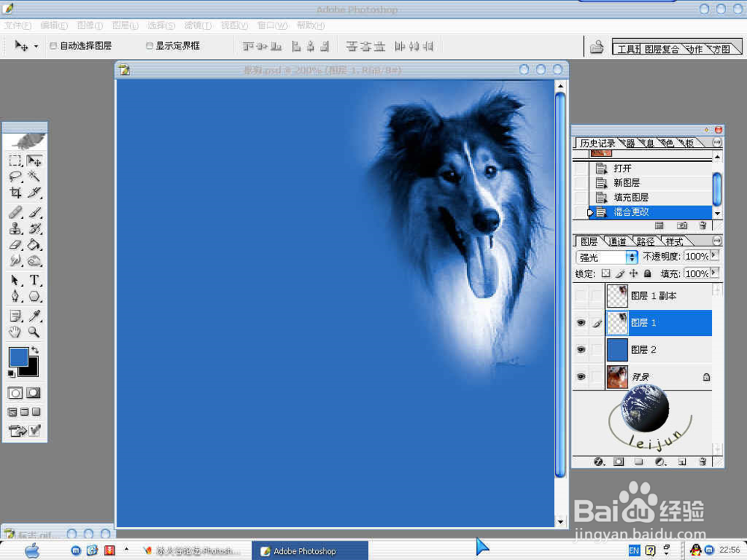Create new snapshot in History panel
Image resolution: width=747 pixels, height=560 pixels.
(x=682, y=225)
